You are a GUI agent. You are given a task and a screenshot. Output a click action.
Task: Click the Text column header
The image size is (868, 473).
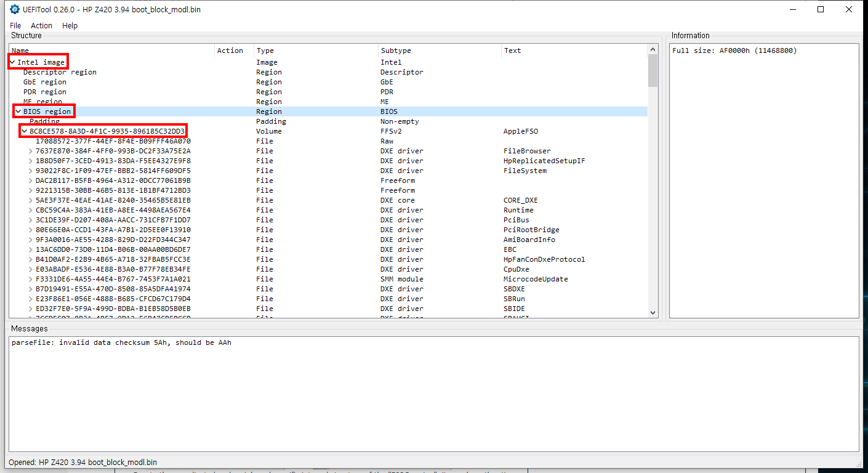coord(574,51)
